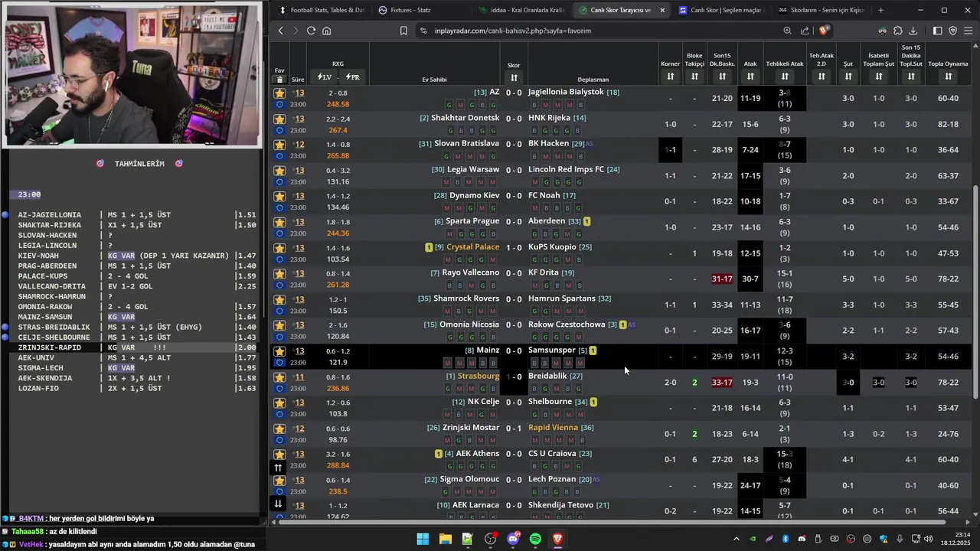Open Crystal Palace team link
The width and height of the screenshot is (980, 551).
click(x=472, y=247)
